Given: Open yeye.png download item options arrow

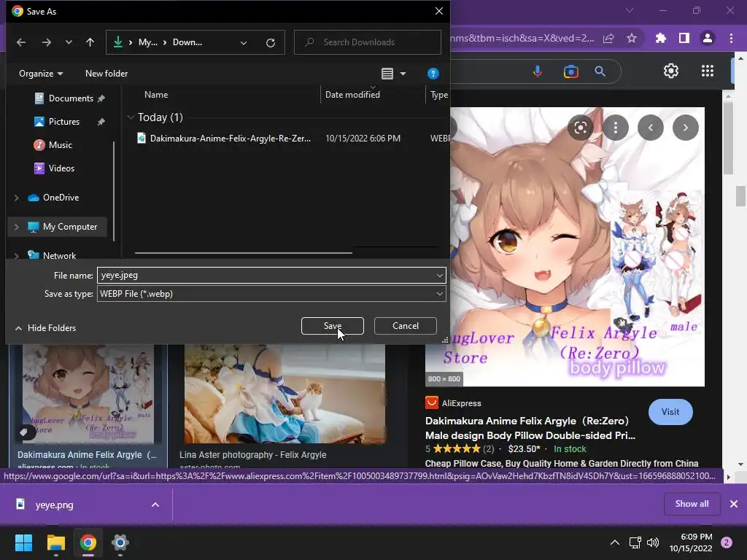Looking at the screenshot, I should [155, 505].
